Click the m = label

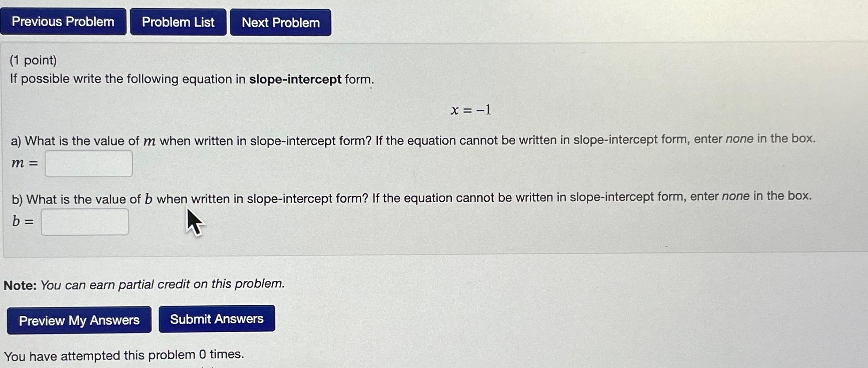pyautogui.click(x=23, y=162)
